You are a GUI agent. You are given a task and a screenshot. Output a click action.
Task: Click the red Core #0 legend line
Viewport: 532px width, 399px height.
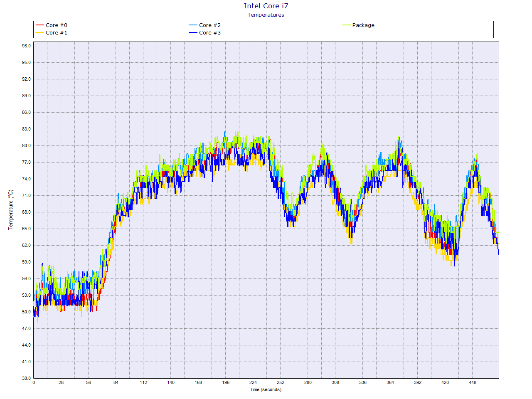pyautogui.click(x=39, y=25)
